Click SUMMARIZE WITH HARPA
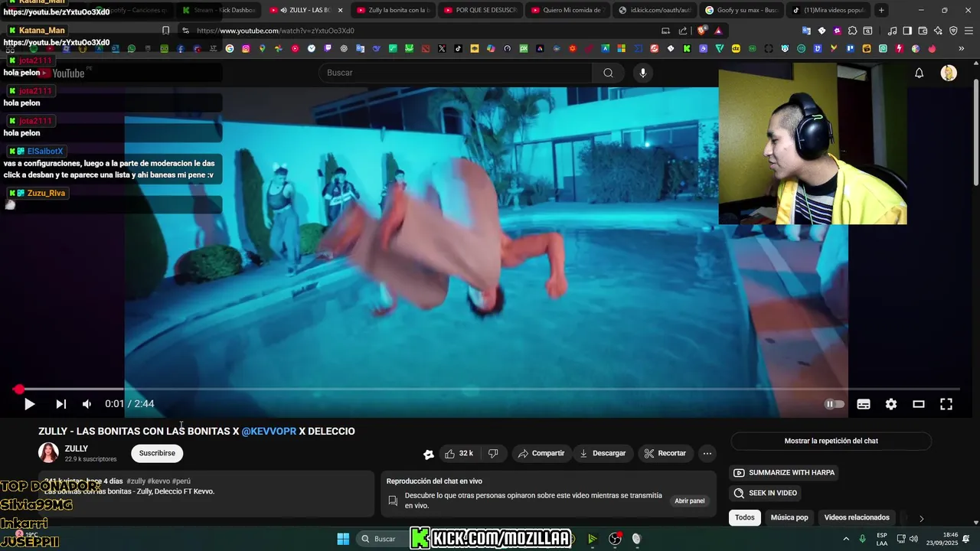The width and height of the screenshot is (980, 551). 785,472
